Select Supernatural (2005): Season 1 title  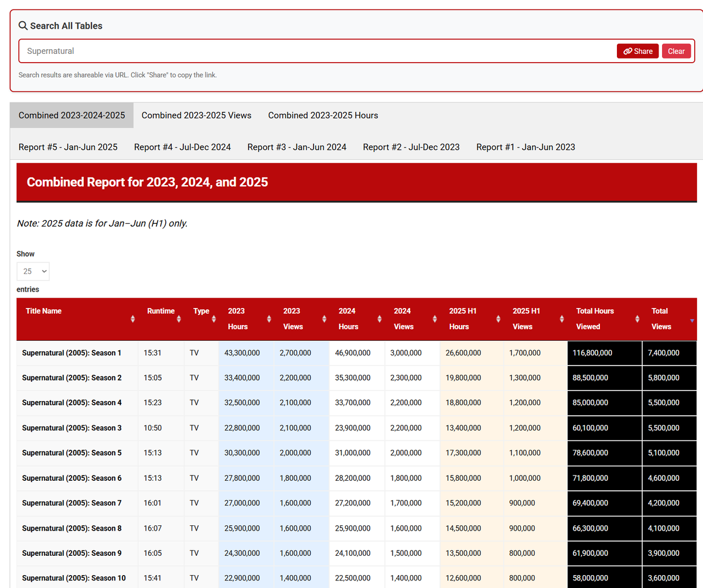(71, 353)
